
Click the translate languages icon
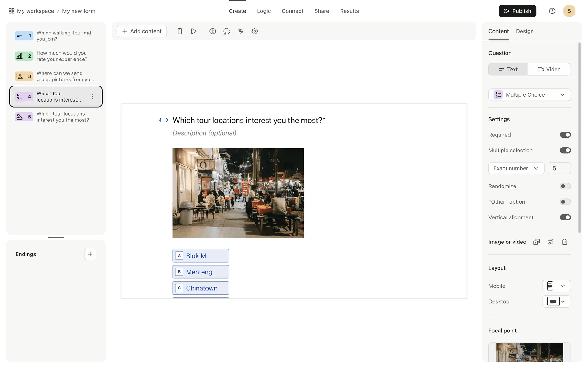click(x=241, y=31)
